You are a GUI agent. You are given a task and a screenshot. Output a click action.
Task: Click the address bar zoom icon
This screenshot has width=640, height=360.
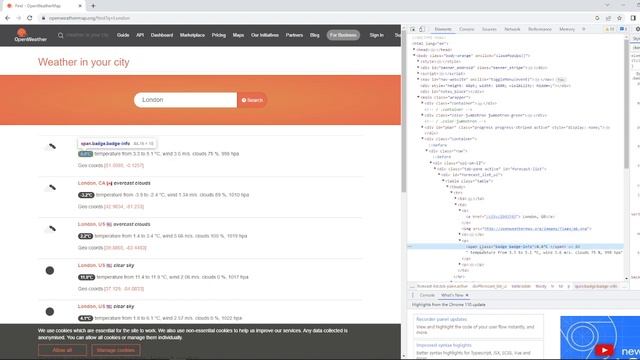tap(597, 18)
